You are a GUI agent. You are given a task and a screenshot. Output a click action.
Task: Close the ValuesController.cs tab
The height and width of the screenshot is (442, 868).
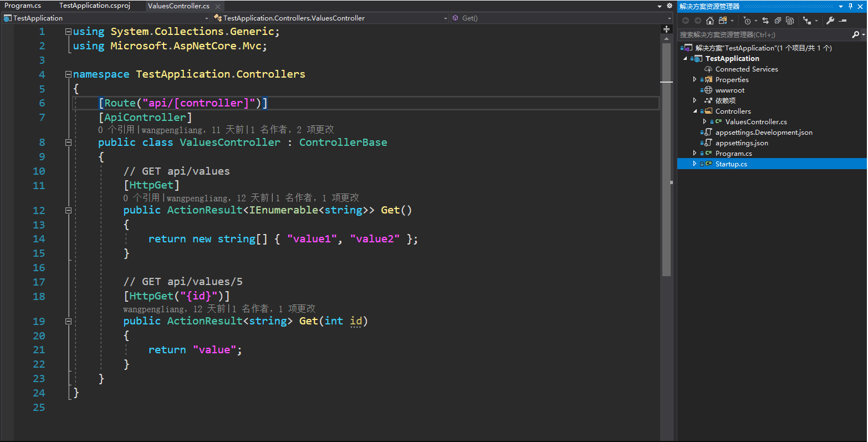pyautogui.click(x=218, y=6)
